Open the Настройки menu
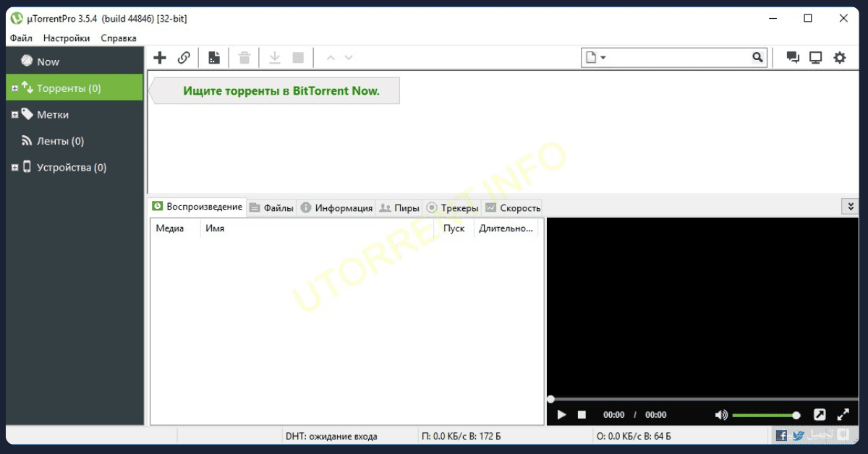 [67, 38]
